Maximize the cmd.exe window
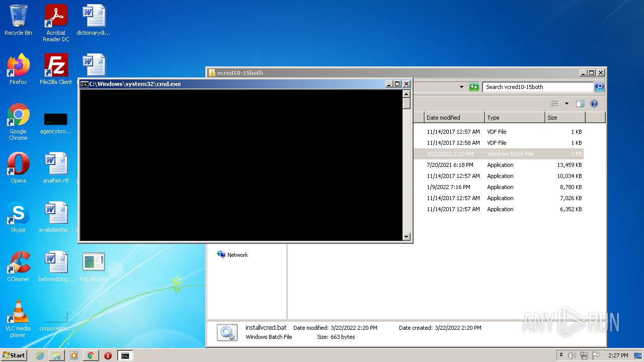This screenshot has height=362, width=644. (397, 84)
